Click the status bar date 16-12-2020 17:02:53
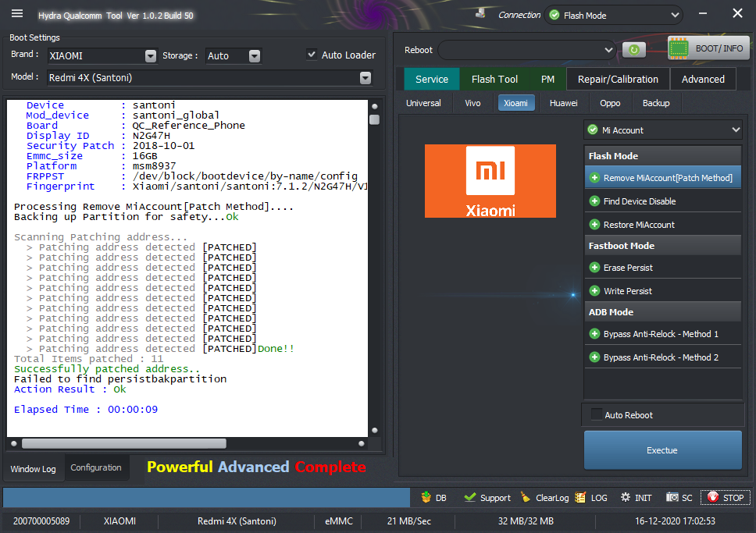This screenshot has width=756, height=533. [x=675, y=521]
